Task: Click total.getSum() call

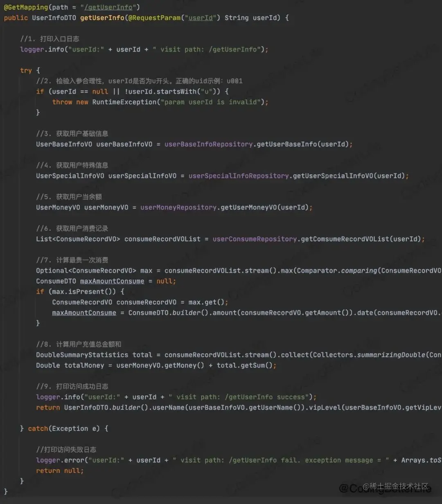Action: pyautogui.click(x=244, y=365)
